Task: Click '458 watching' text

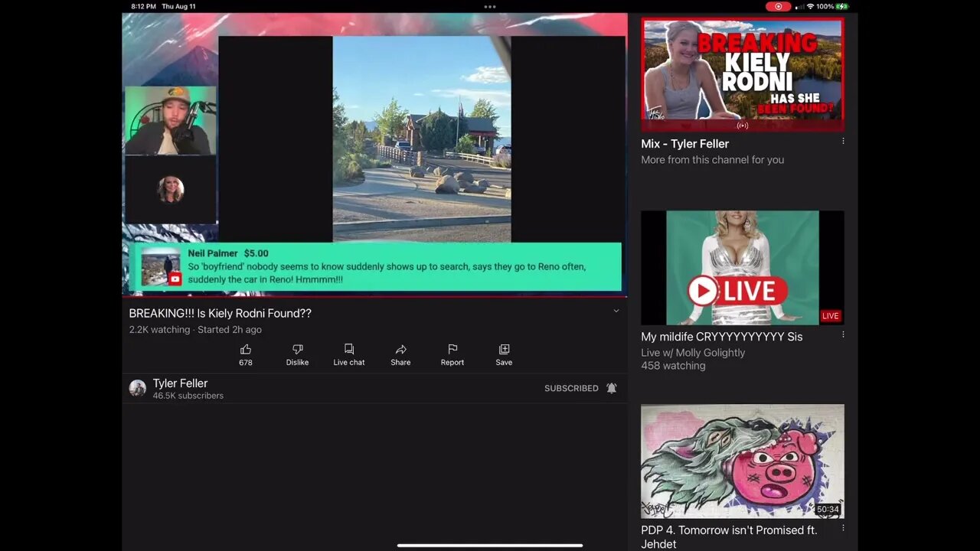Action: (x=673, y=366)
